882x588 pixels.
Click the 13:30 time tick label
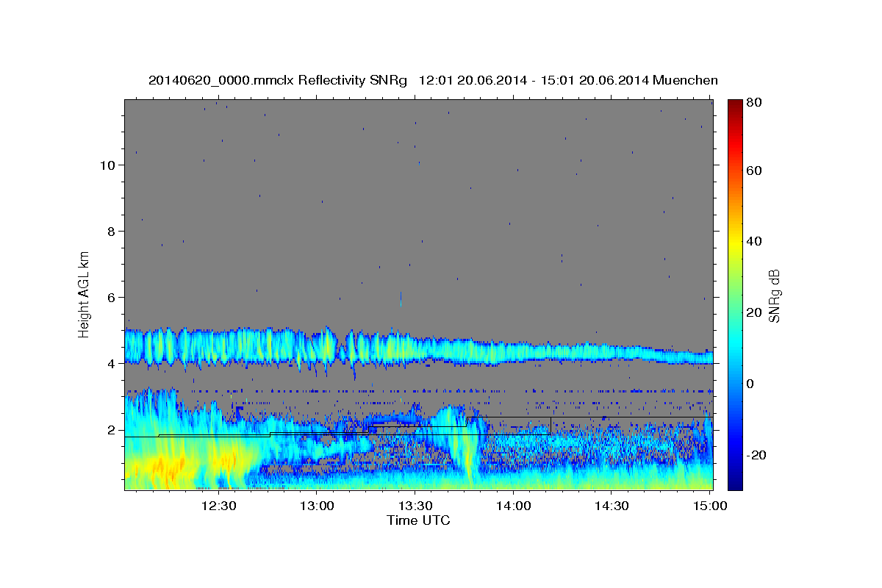click(x=415, y=506)
